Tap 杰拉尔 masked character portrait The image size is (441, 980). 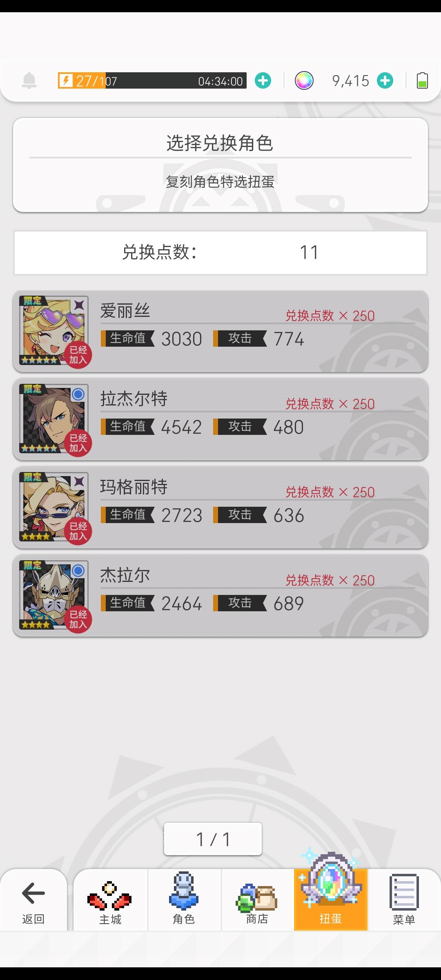click(x=54, y=595)
